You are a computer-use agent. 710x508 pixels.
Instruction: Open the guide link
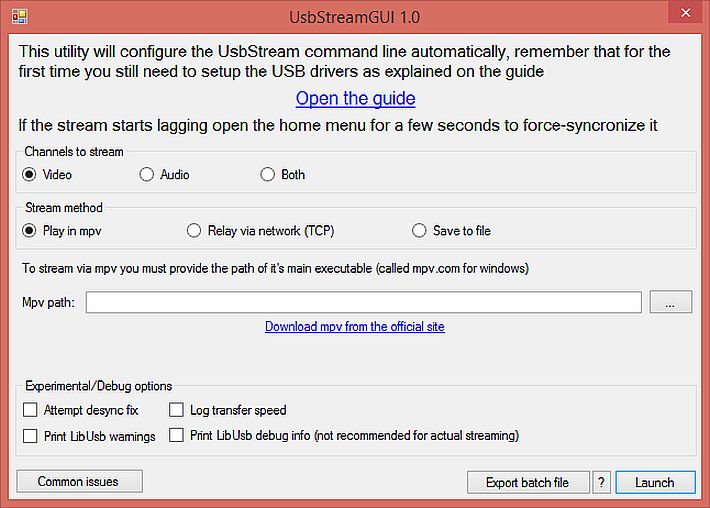(x=355, y=98)
